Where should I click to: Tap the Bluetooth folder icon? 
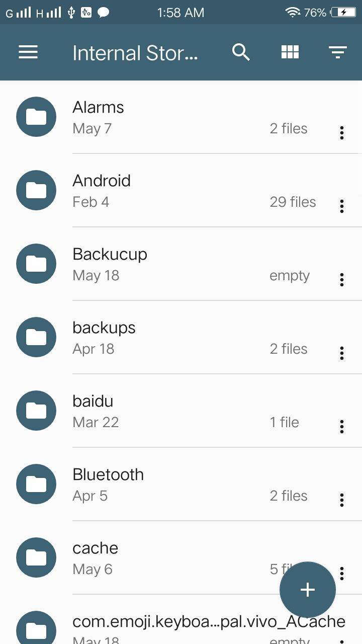(36, 484)
